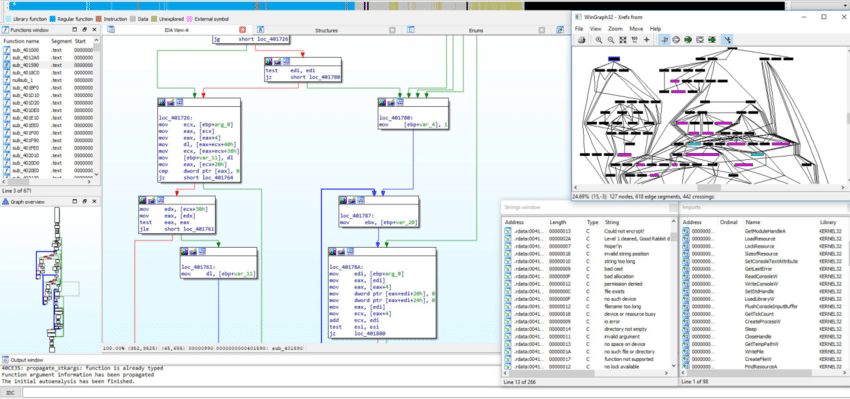Open the Zoom menu in WinGraph32
This screenshot has height=399, width=850.
[615, 28]
